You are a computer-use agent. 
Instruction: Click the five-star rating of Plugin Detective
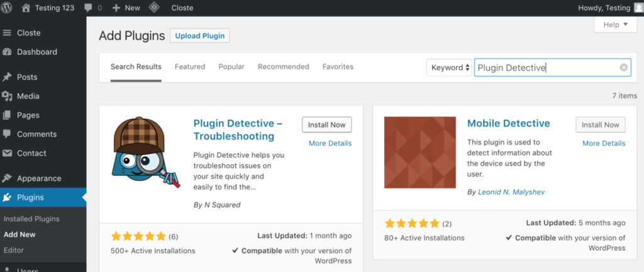pos(138,236)
